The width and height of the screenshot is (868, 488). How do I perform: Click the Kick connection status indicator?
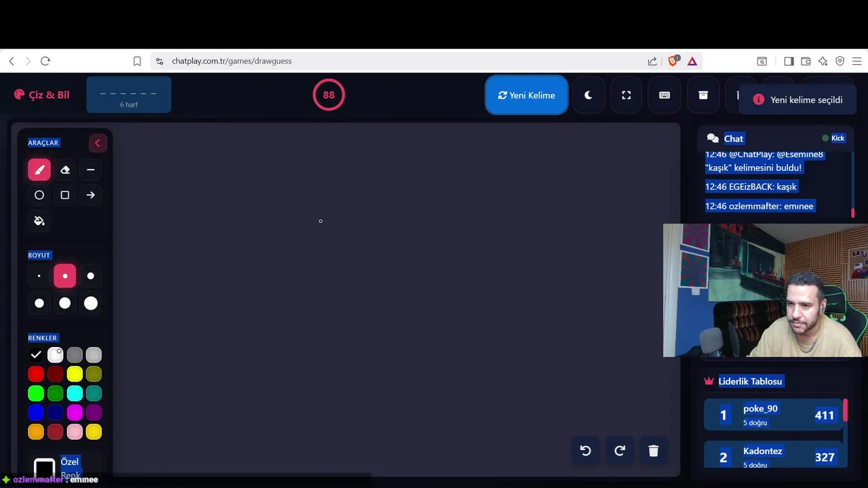coord(833,138)
